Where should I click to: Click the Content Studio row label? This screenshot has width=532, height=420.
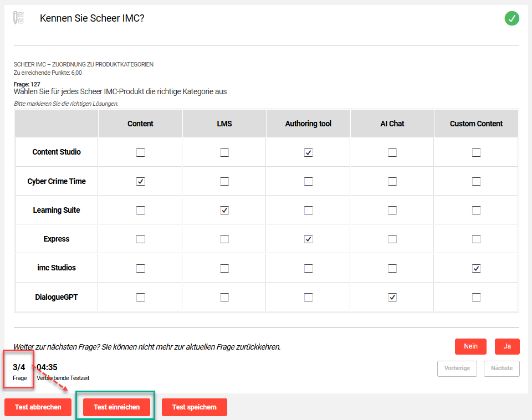pos(57,152)
